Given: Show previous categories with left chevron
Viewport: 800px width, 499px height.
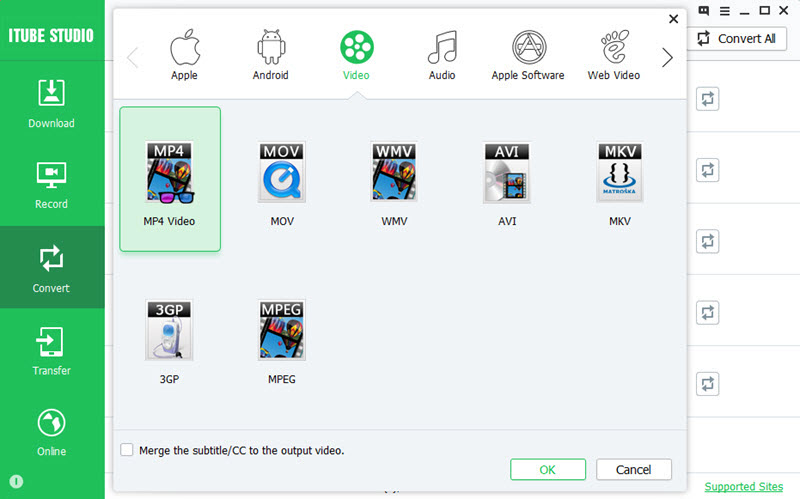Looking at the screenshot, I should pyautogui.click(x=133, y=57).
